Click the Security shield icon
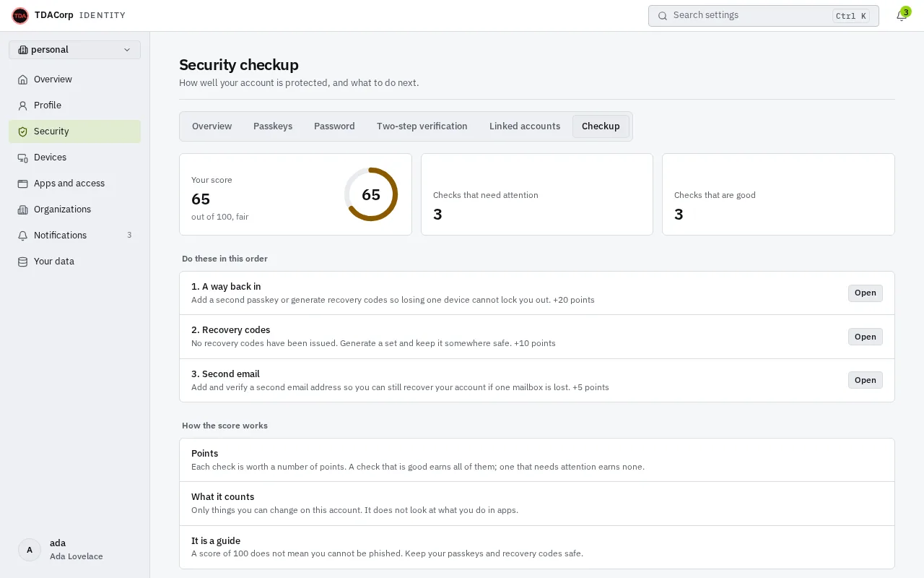Image resolution: width=924 pixels, height=578 pixels. click(x=22, y=131)
